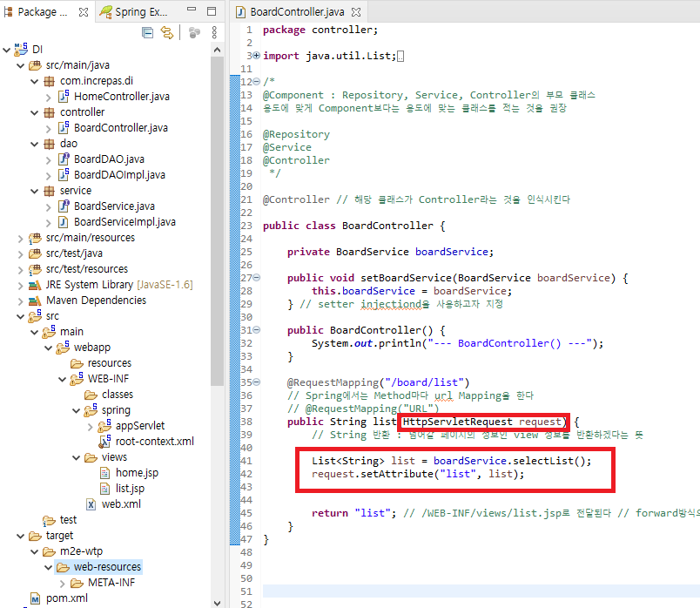
Task: Expand the META-INF folder
Action: [x=62, y=584]
